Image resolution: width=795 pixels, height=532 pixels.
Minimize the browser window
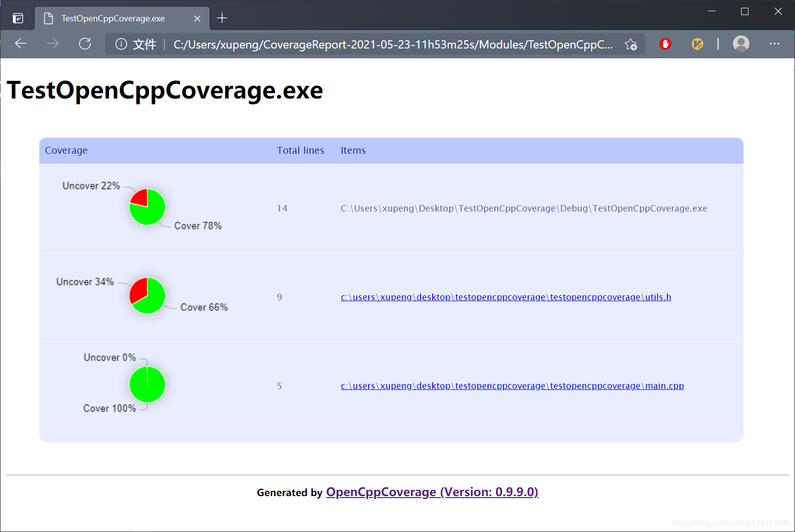point(712,11)
